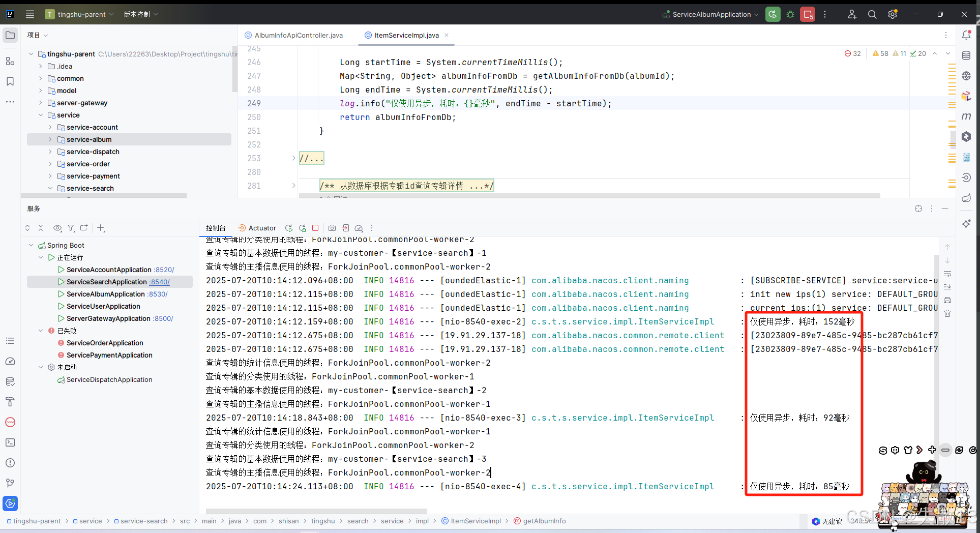This screenshot has height=533, width=980.
Task: Select the service-payment folder
Action: pos(93,176)
